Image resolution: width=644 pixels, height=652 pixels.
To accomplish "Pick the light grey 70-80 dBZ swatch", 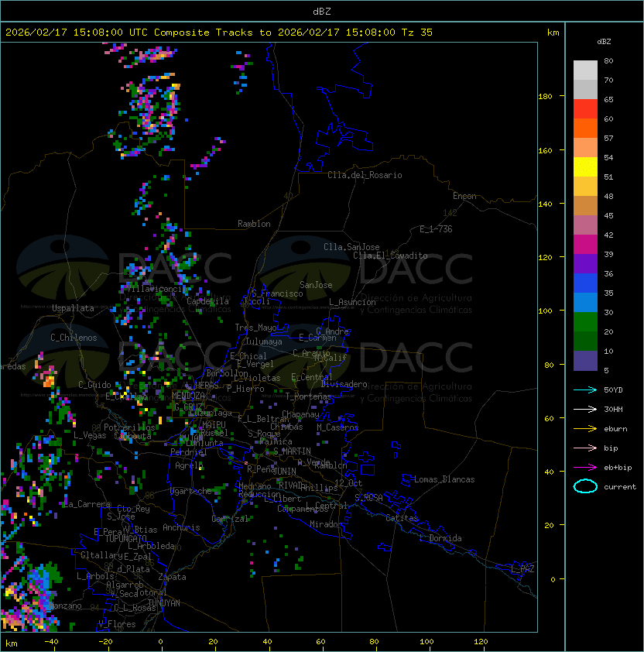I will [585, 70].
